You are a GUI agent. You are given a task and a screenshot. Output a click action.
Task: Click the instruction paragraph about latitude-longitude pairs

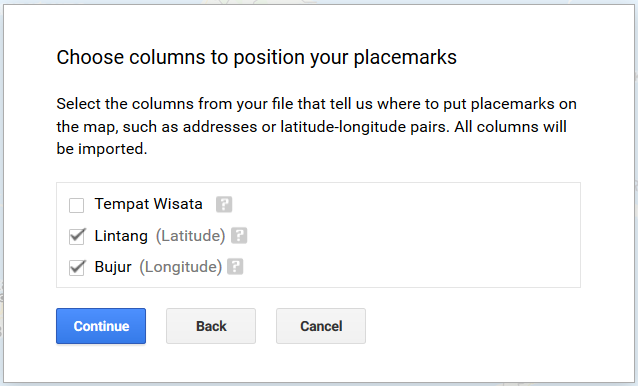[317, 126]
